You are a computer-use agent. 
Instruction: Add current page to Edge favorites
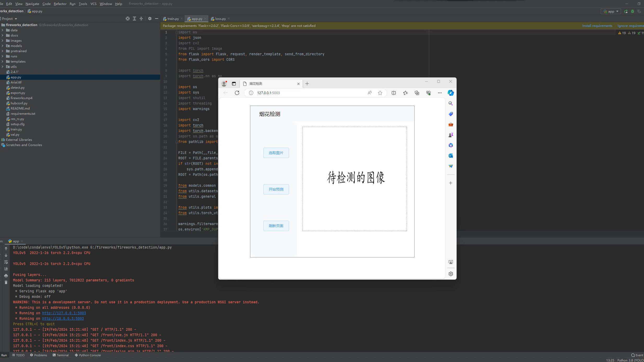380,93
